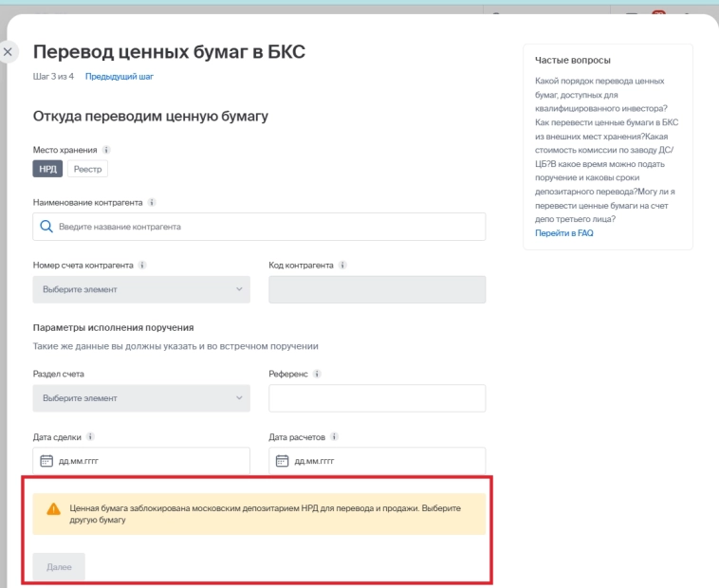Click info icon next to Референс

(317, 374)
